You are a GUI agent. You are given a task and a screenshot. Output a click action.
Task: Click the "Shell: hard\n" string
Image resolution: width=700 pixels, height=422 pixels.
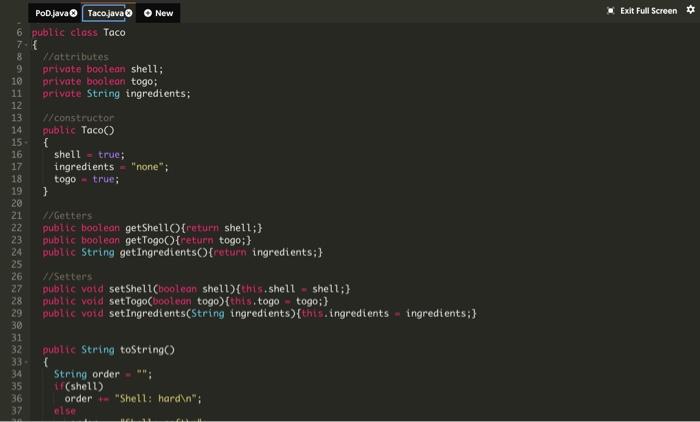[x=155, y=399]
